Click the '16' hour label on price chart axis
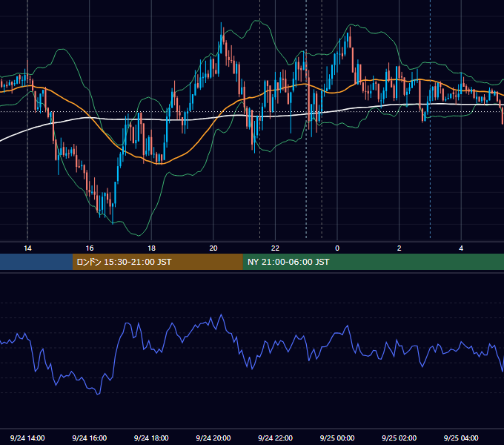The image size is (504, 445). tap(90, 248)
